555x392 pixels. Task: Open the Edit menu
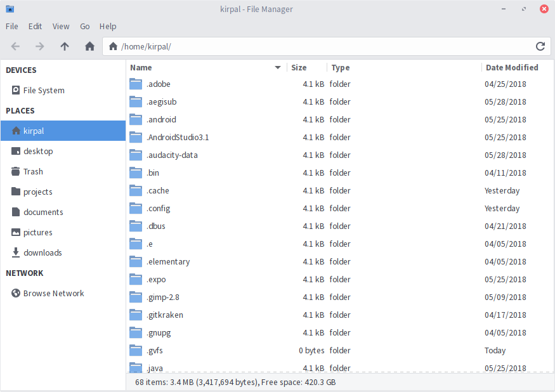point(35,27)
